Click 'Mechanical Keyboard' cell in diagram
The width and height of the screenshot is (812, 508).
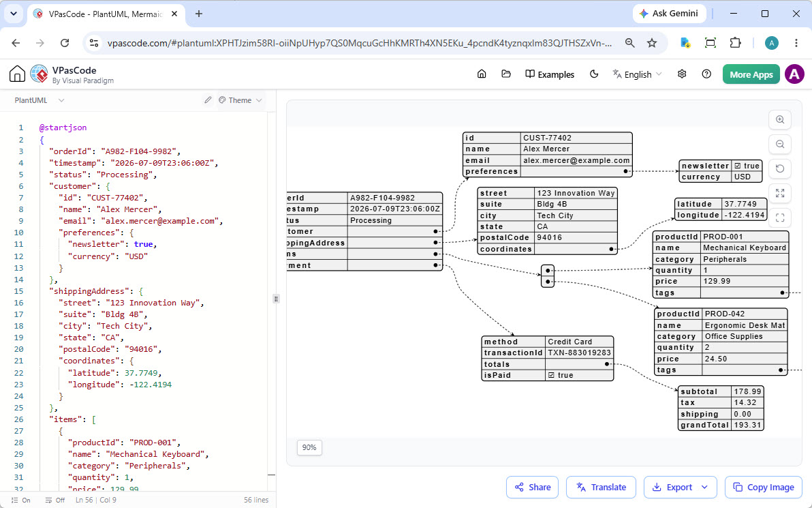745,248
